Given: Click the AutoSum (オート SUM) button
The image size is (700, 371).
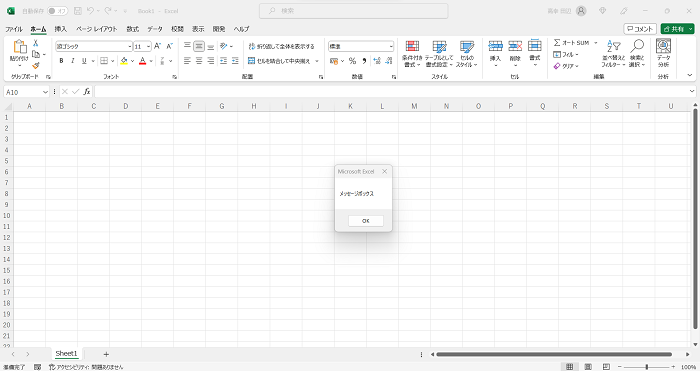Looking at the screenshot, I should [571, 42].
